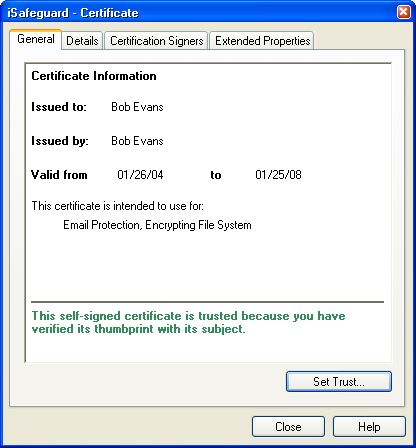
Task: Click the Issued to: label
Action: click(59, 107)
